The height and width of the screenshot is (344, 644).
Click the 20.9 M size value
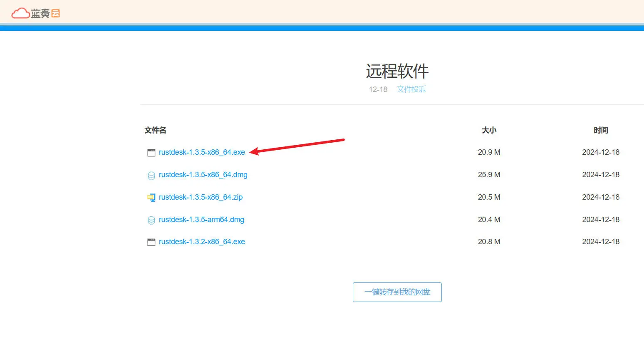(489, 152)
